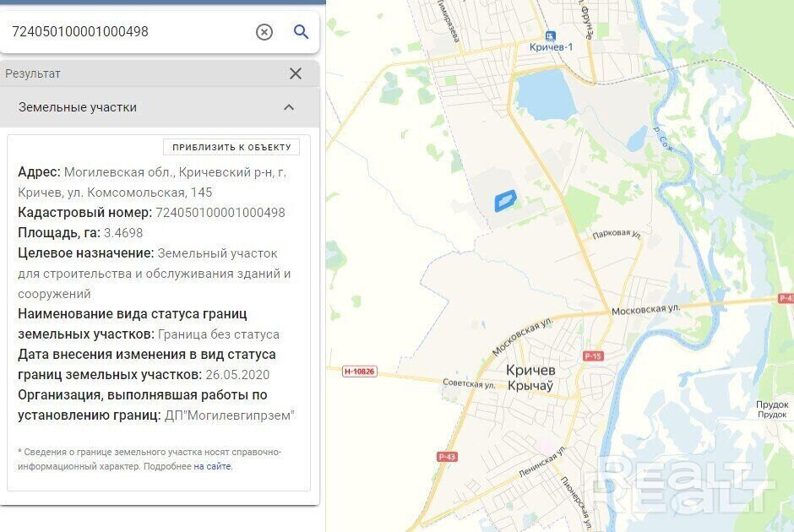Viewport: 794px width, 532px height.
Task: Close the Результат panel
Action: click(296, 73)
